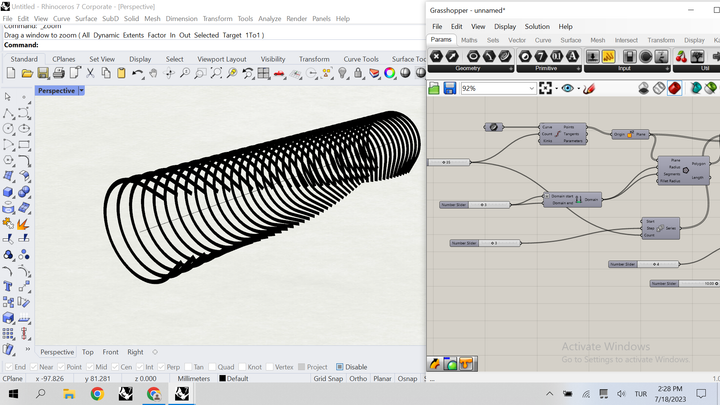The width and height of the screenshot is (720, 405).
Task: Toggle the End osnap checkbox
Action: [x=8, y=367]
